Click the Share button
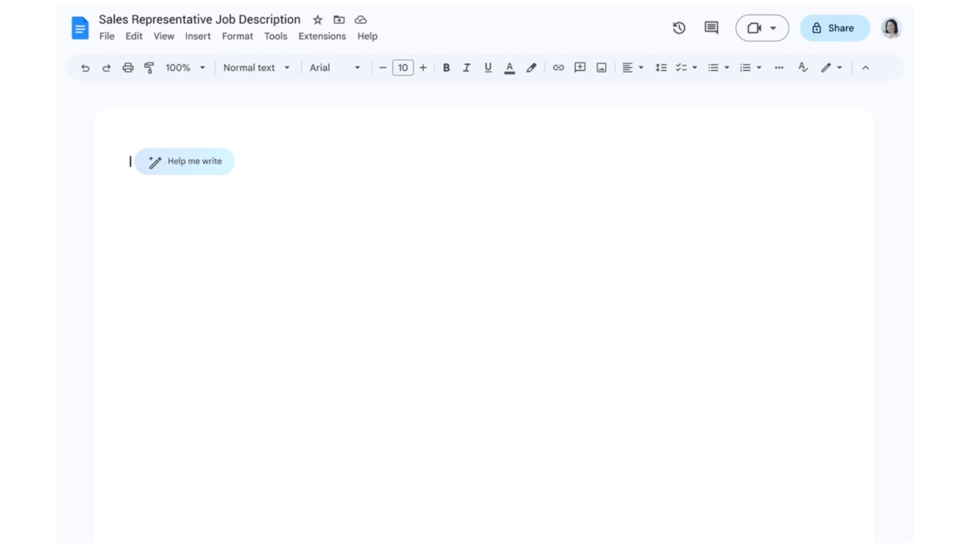This screenshot has height=551, width=980. click(835, 27)
